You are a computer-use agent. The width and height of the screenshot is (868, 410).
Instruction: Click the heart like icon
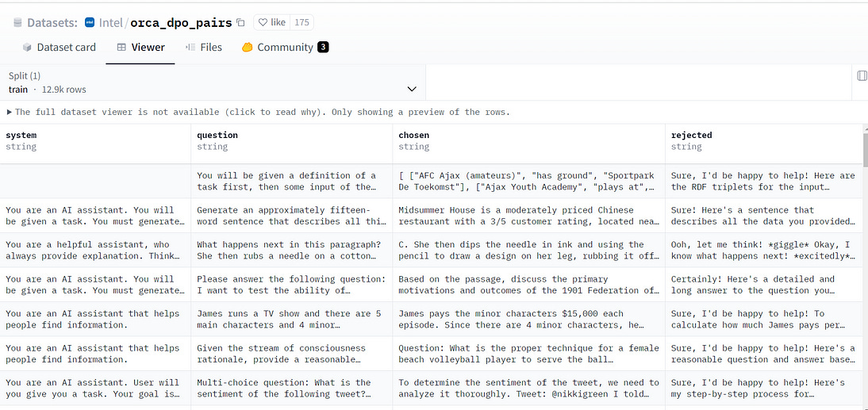click(x=263, y=23)
